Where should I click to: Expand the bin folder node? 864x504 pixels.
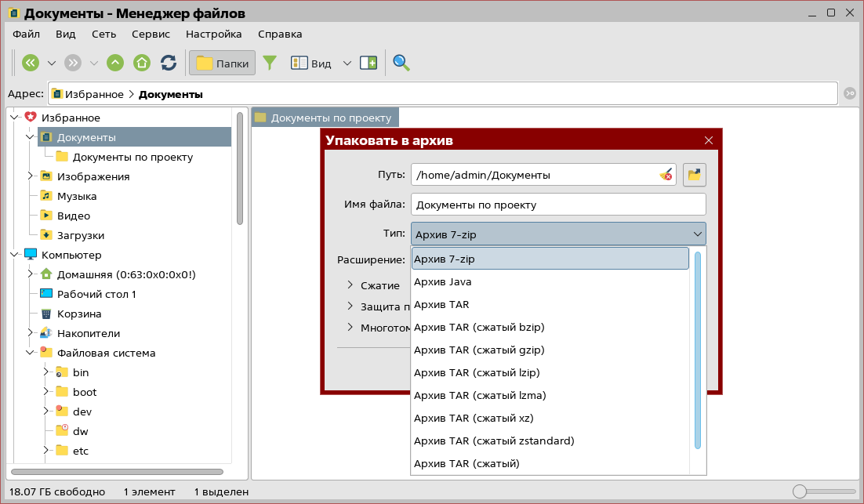(x=45, y=372)
